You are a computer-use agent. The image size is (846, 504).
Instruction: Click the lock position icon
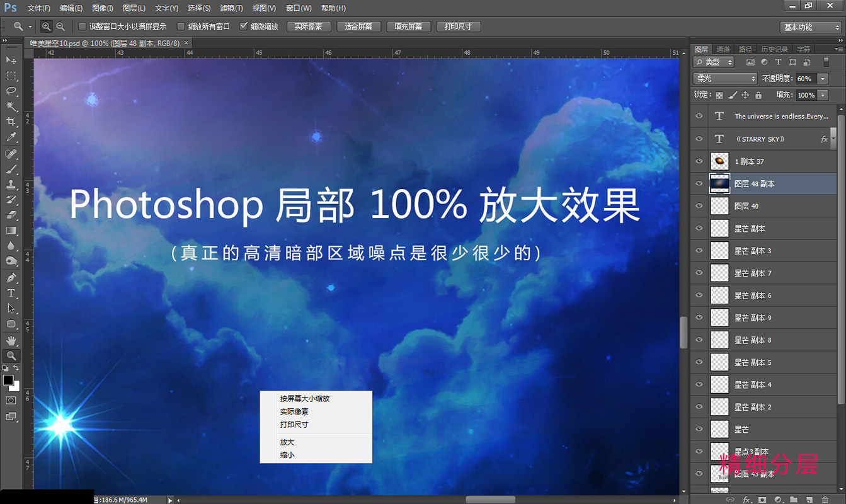(x=745, y=95)
